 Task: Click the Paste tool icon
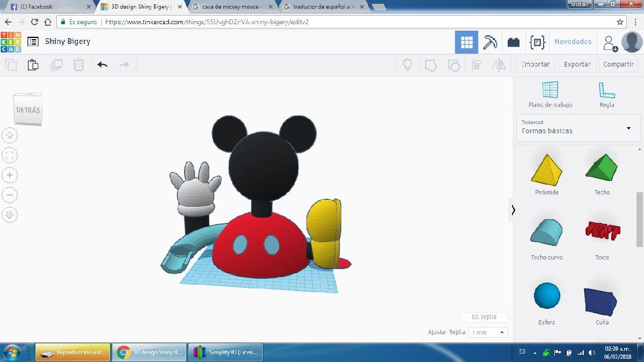click(33, 64)
